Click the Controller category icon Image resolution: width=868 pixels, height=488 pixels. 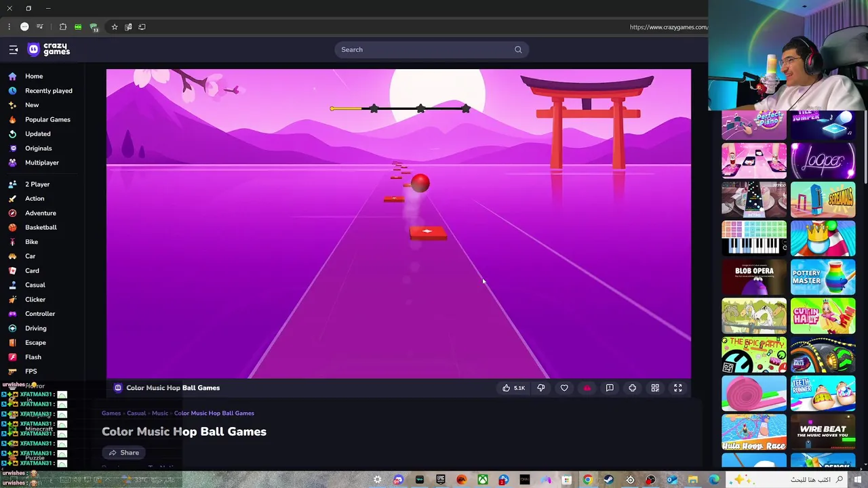(12, 314)
